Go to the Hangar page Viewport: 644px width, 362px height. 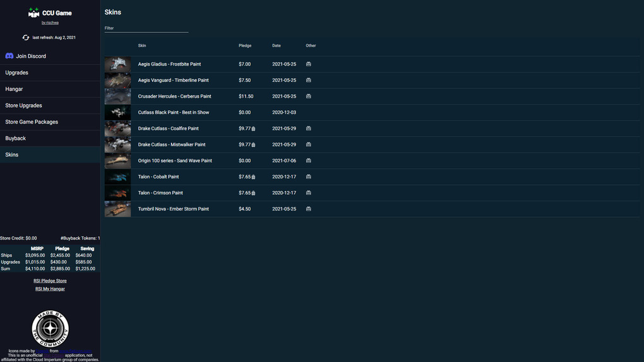pyautogui.click(x=15, y=89)
